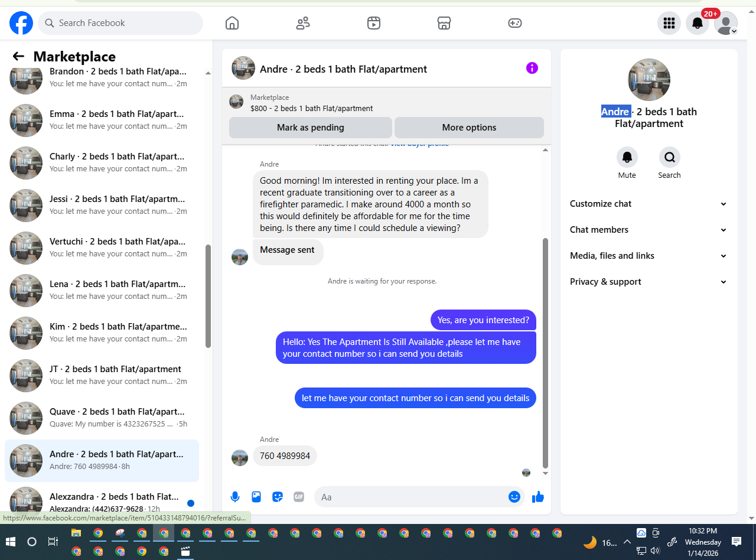Image resolution: width=756 pixels, height=560 pixels.
Task: Show hidden tray icons chevron
Action: coord(627,542)
